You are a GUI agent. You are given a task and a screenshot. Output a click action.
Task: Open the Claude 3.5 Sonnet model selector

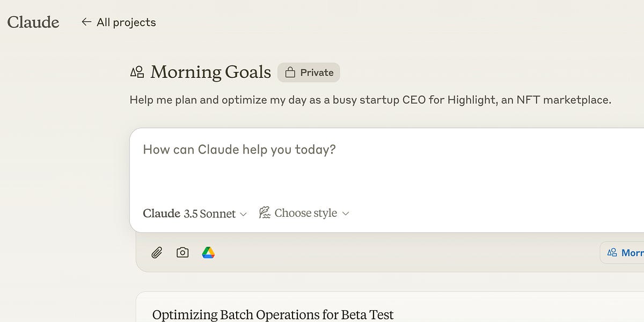(189, 214)
